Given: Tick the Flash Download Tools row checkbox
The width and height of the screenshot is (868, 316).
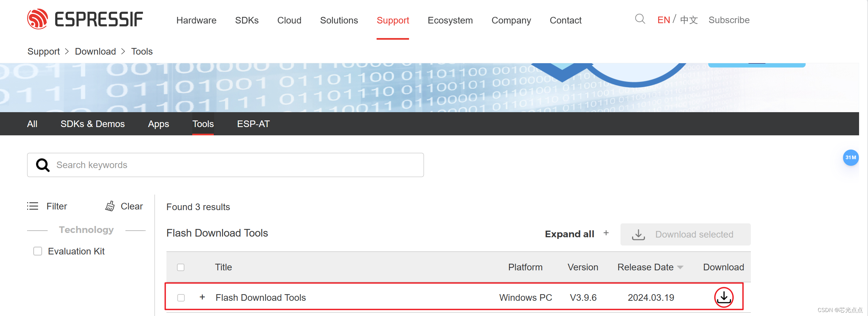Looking at the screenshot, I should coord(181,298).
